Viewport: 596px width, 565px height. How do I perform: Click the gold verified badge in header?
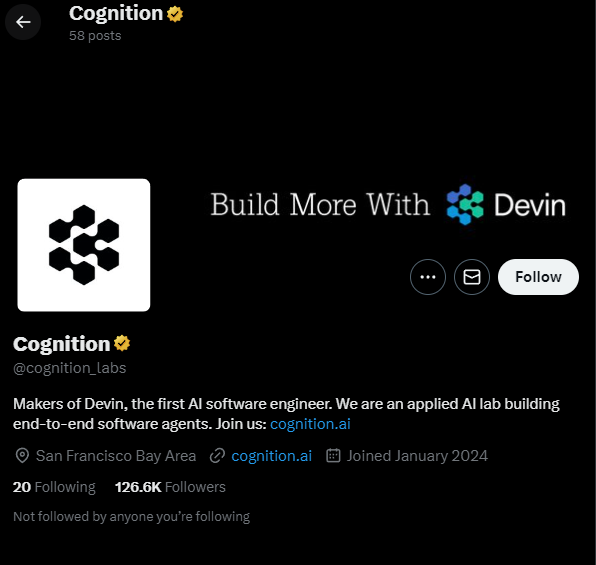point(175,14)
